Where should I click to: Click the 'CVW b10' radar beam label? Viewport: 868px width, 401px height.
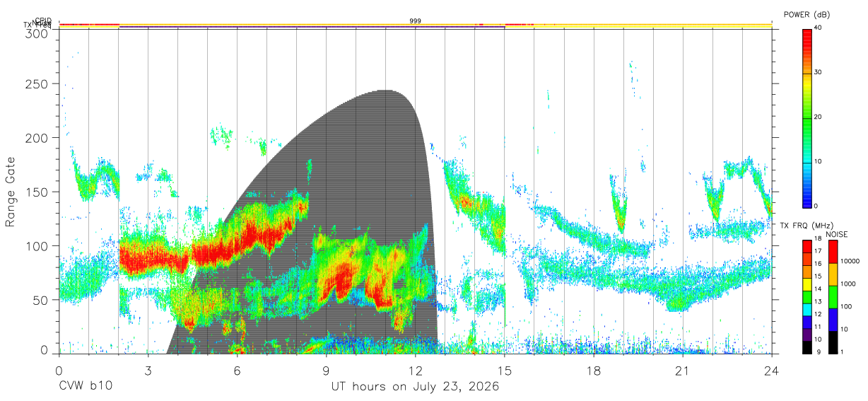point(85,387)
